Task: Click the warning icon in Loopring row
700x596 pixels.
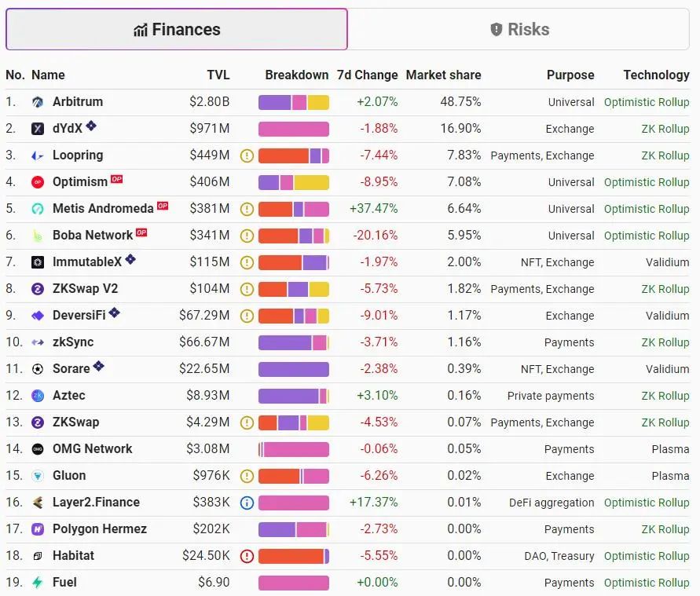Action: [247, 155]
